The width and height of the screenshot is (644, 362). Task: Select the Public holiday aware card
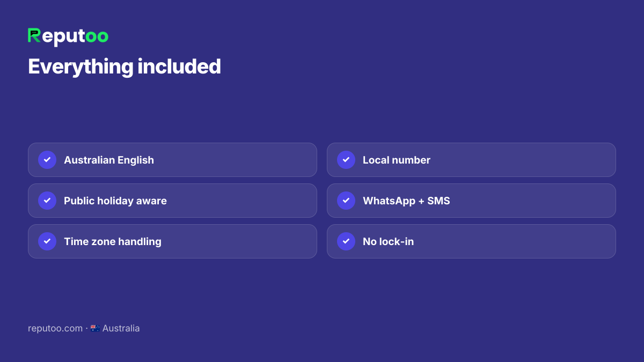click(172, 201)
